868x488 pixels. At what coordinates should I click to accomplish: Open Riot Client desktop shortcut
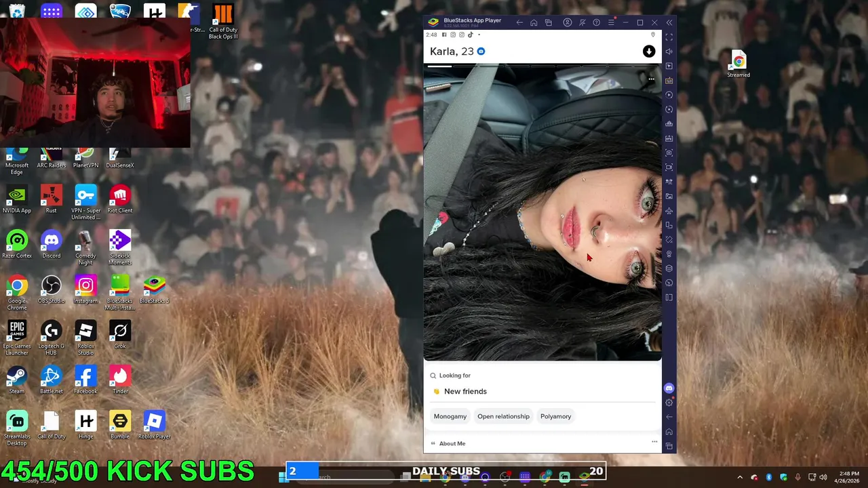120,199
